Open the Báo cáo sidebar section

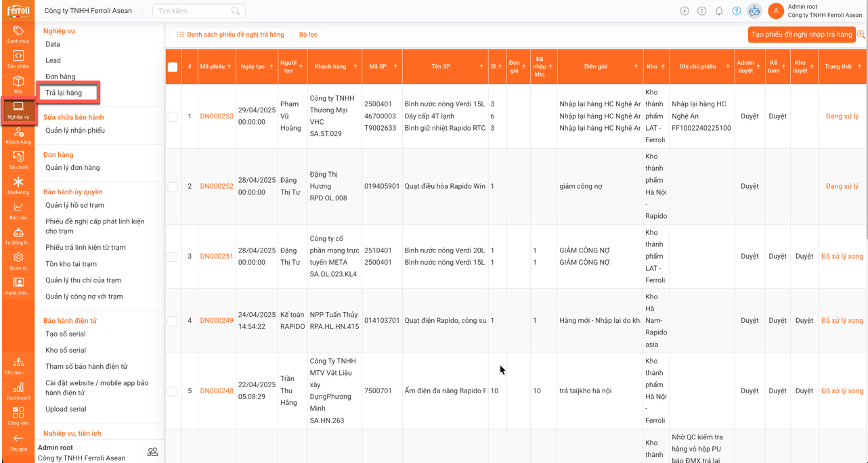pyautogui.click(x=18, y=211)
